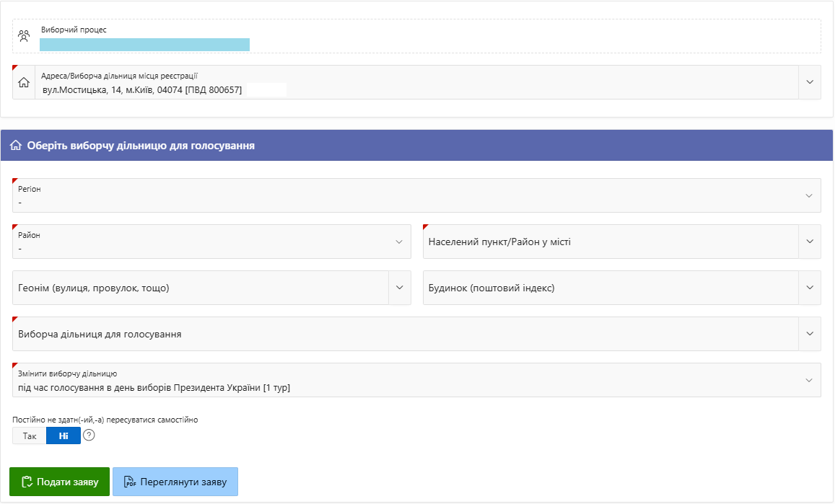Viewport: 835px width, 504px height.
Task: Select the Ні toggle option
Action: coord(64,436)
